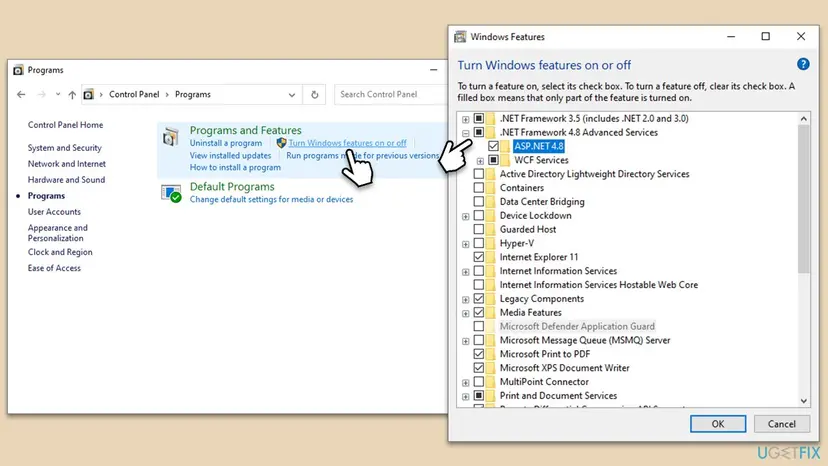Screen dimensions: 828x466
Task: Collapse .NET Framework 4.8 Advanced Services node
Action: tap(465, 133)
